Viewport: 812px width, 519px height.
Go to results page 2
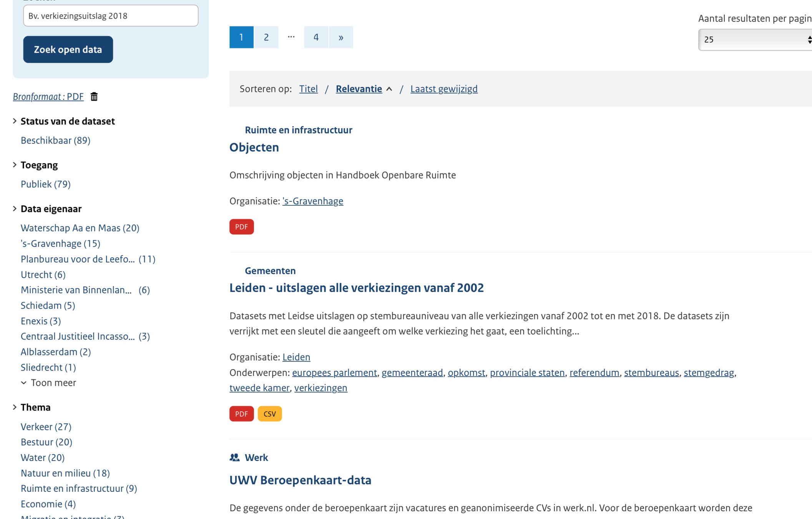coord(266,37)
